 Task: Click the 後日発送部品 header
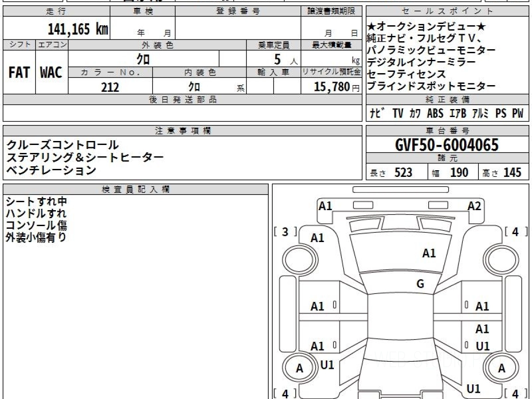pyautogui.click(x=183, y=100)
